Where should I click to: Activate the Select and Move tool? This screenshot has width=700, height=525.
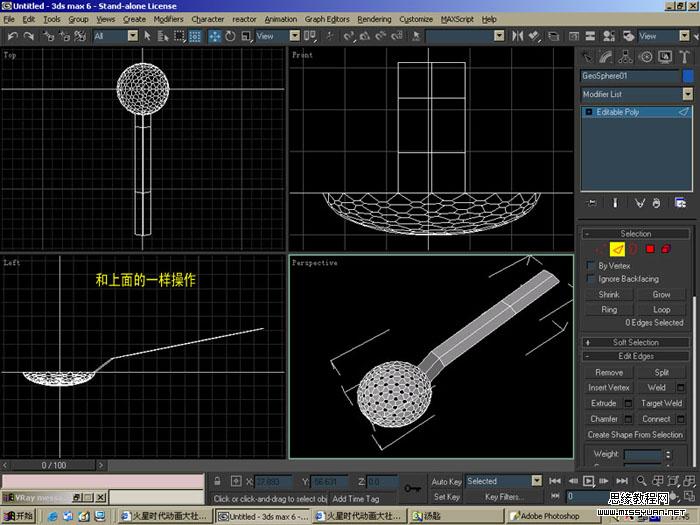tap(214, 36)
